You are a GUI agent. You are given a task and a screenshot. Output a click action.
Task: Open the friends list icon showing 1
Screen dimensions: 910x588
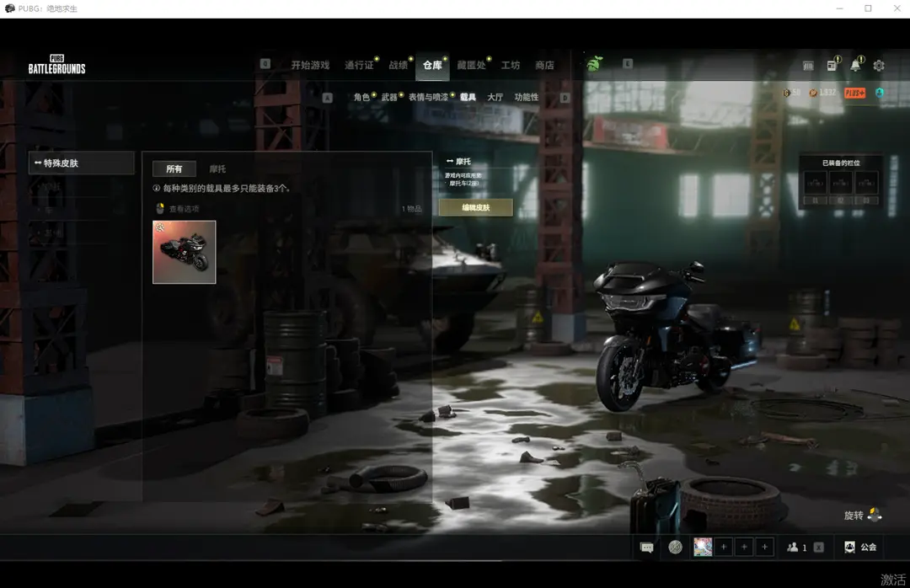(797, 548)
